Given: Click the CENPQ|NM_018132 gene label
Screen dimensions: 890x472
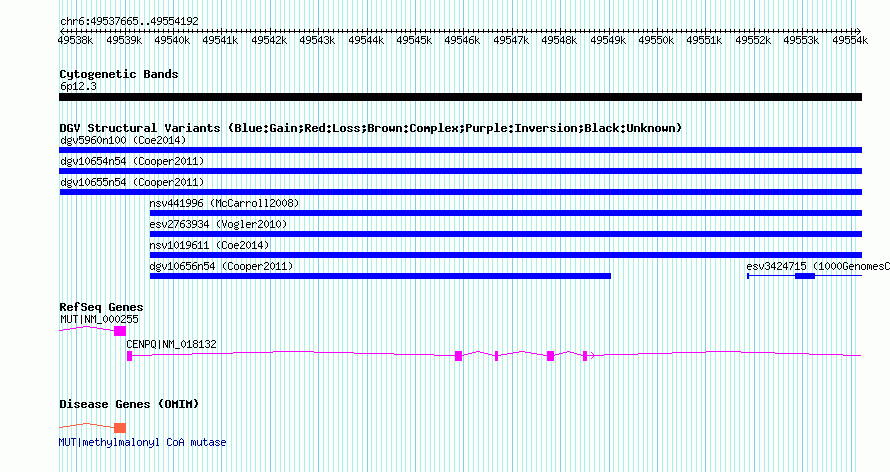Looking at the screenshot, I should coord(171,344).
